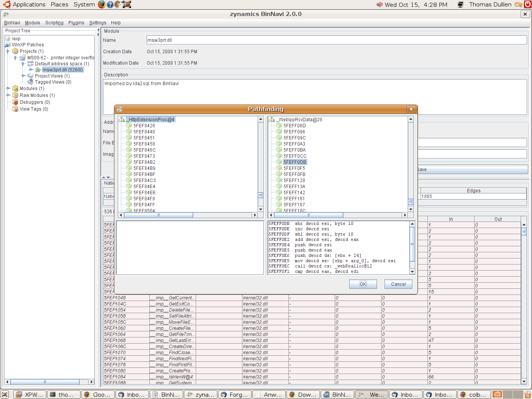
Task: Open the Settings menu
Action: pyautogui.click(x=98, y=23)
